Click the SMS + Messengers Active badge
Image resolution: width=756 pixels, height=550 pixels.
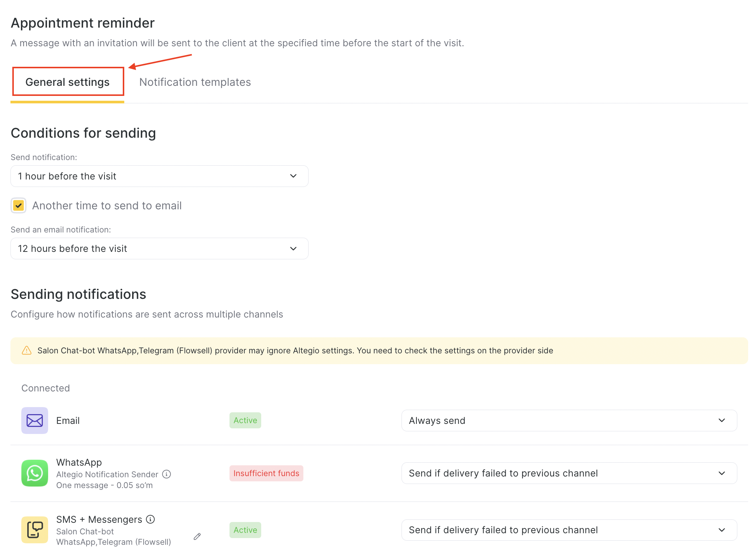point(245,530)
